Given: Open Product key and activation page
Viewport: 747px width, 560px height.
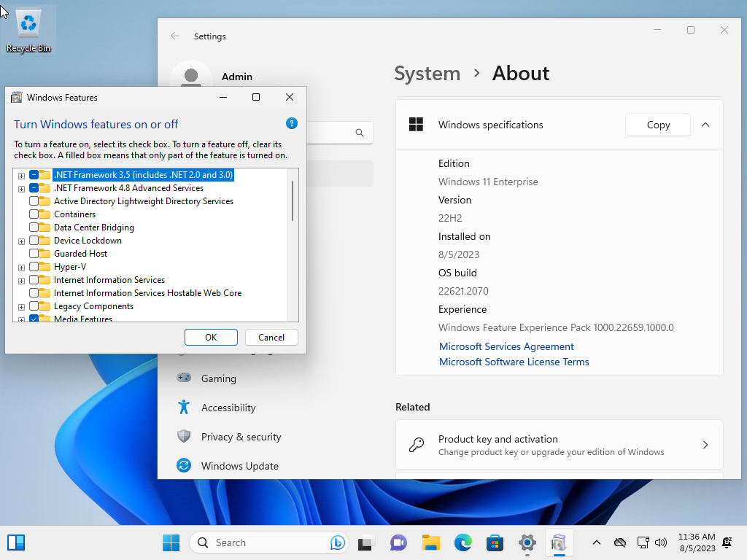Looking at the screenshot, I should click(x=560, y=445).
